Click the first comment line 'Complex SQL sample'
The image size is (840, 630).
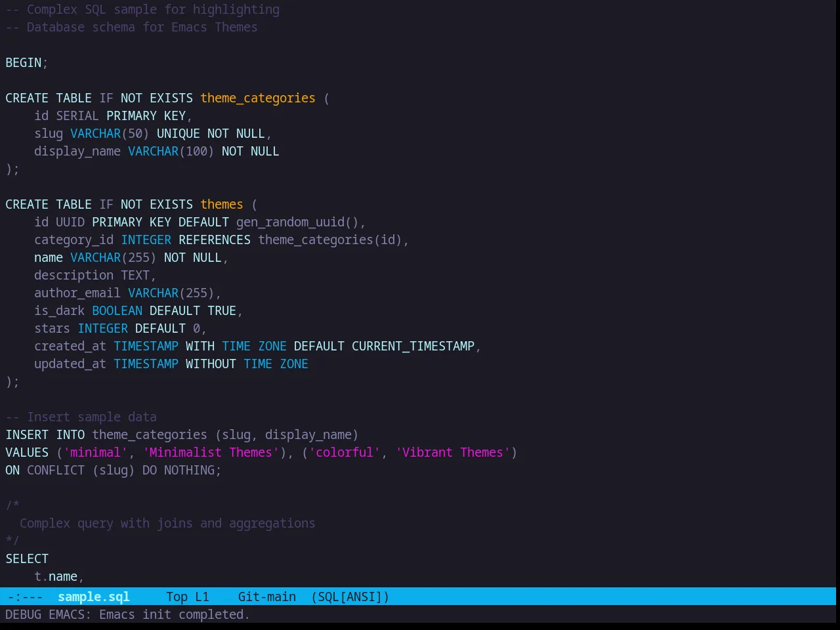click(x=142, y=9)
